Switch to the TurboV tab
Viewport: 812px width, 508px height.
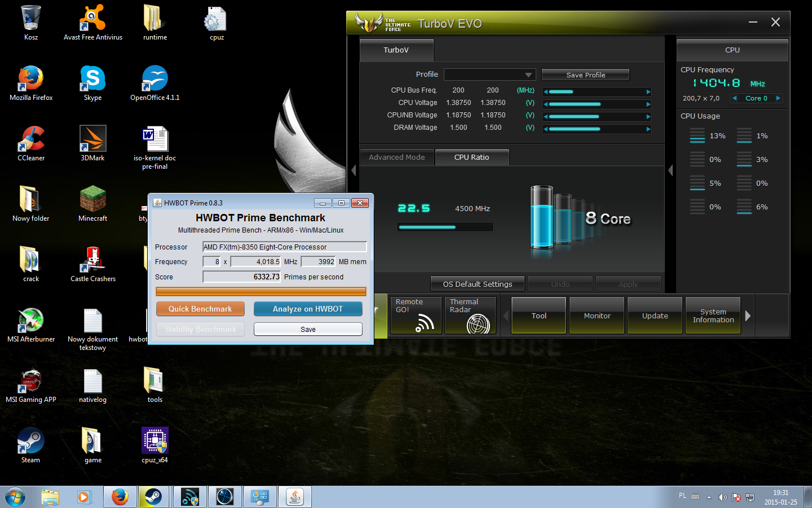(396, 50)
